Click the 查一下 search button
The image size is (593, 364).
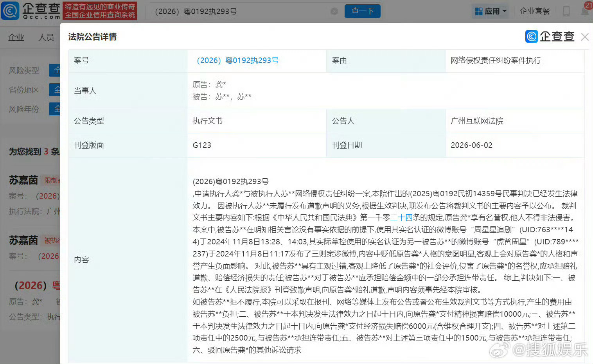(x=363, y=11)
